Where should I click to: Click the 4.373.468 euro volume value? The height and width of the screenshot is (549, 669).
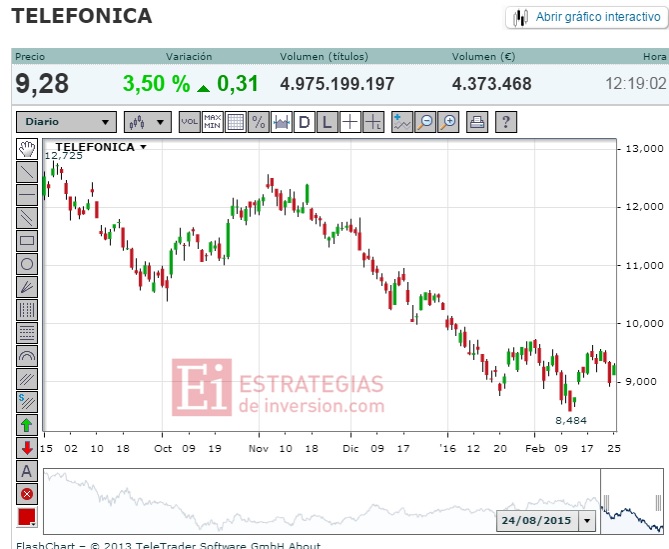tap(492, 84)
